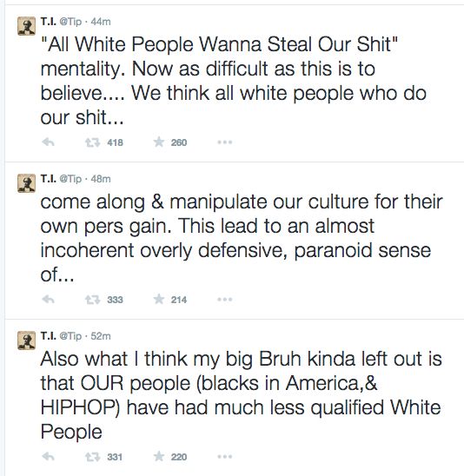Reply to the 48m tweet
This screenshot has height=476, width=464.
coord(49,300)
